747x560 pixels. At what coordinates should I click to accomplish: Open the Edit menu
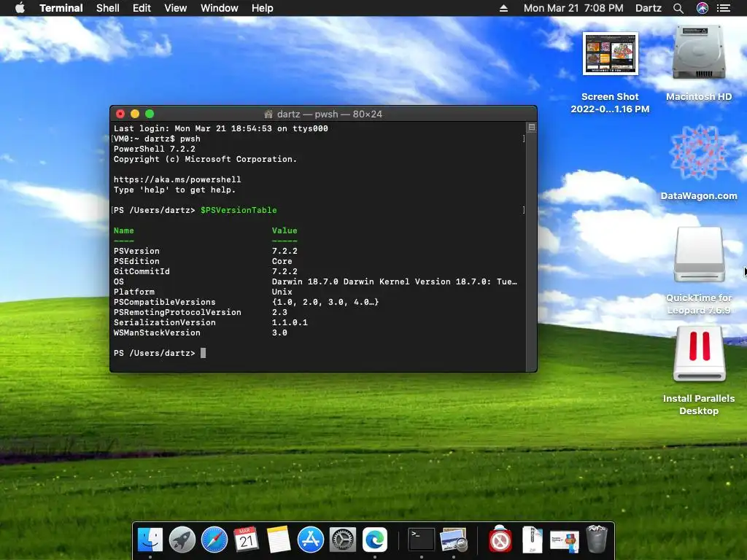142,8
